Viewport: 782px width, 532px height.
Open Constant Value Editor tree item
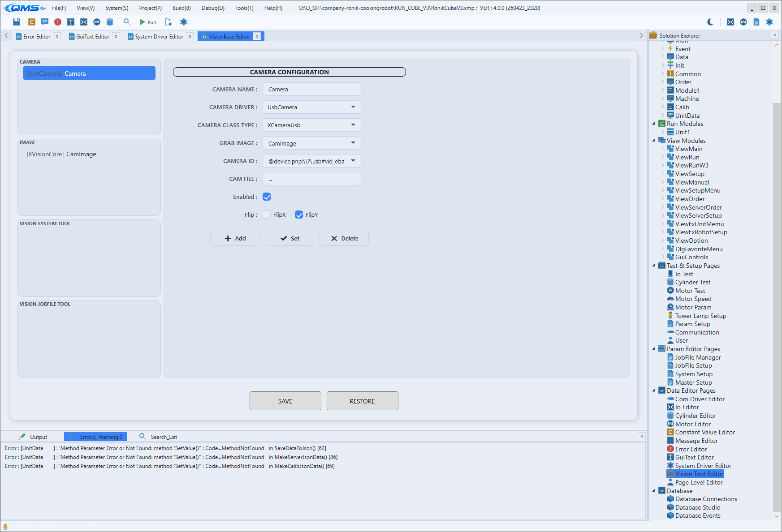point(705,432)
